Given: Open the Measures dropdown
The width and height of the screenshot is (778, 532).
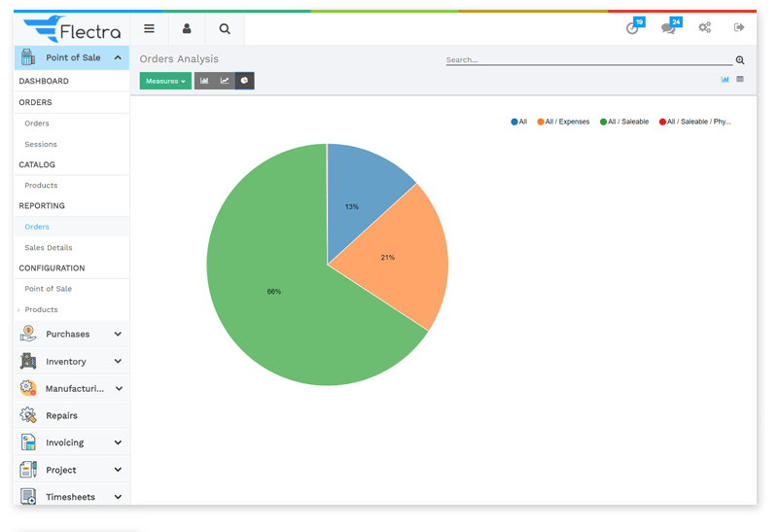Looking at the screenshot, I should coord(165,81).
